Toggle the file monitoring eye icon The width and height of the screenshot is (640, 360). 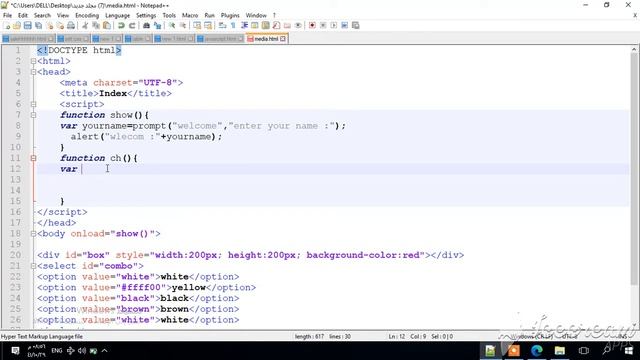298,25
